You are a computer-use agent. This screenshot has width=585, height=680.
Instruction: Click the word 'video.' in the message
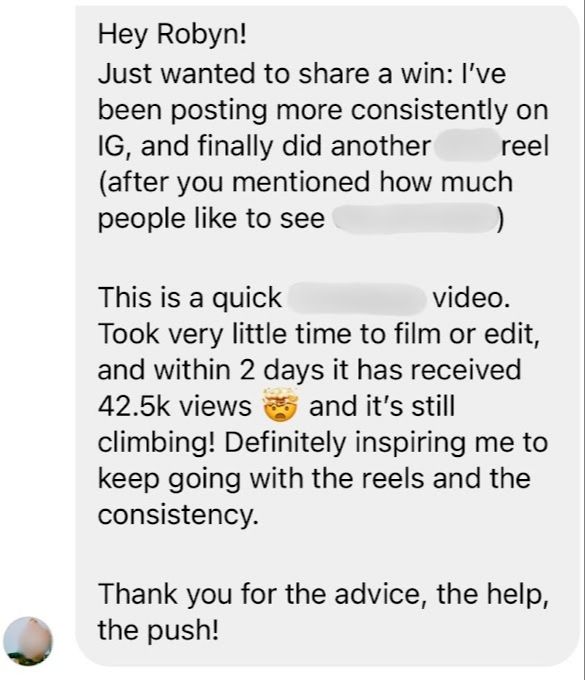tap(471, 298)
